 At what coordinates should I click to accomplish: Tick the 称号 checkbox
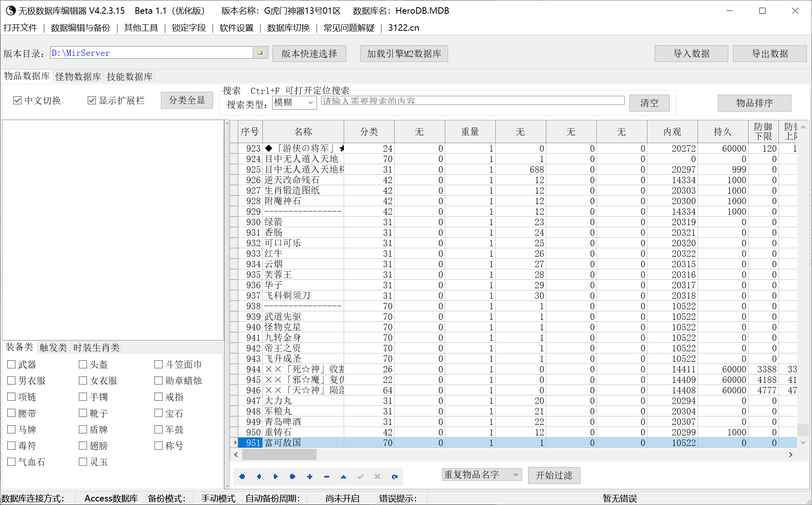point(159,446)
